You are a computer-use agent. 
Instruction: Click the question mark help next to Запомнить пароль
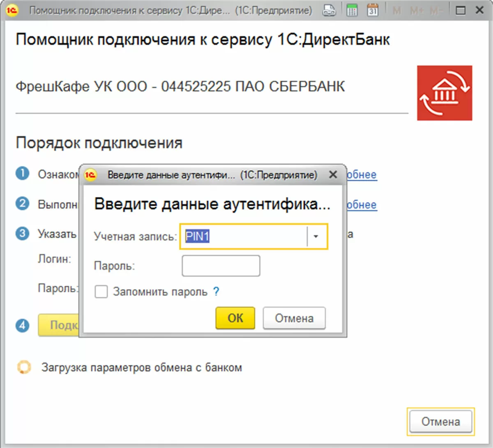tap(216, 292)
